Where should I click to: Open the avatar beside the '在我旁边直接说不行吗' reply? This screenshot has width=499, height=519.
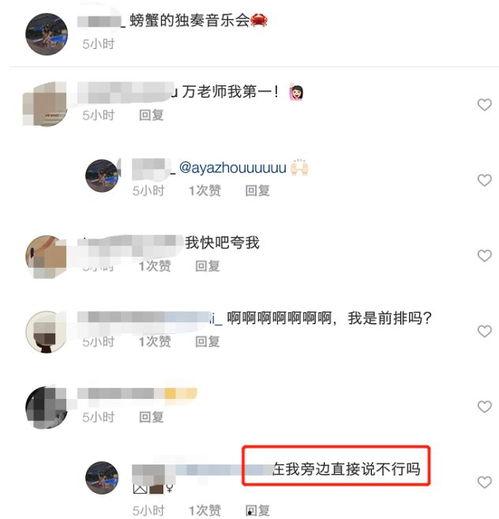[102, 478]
